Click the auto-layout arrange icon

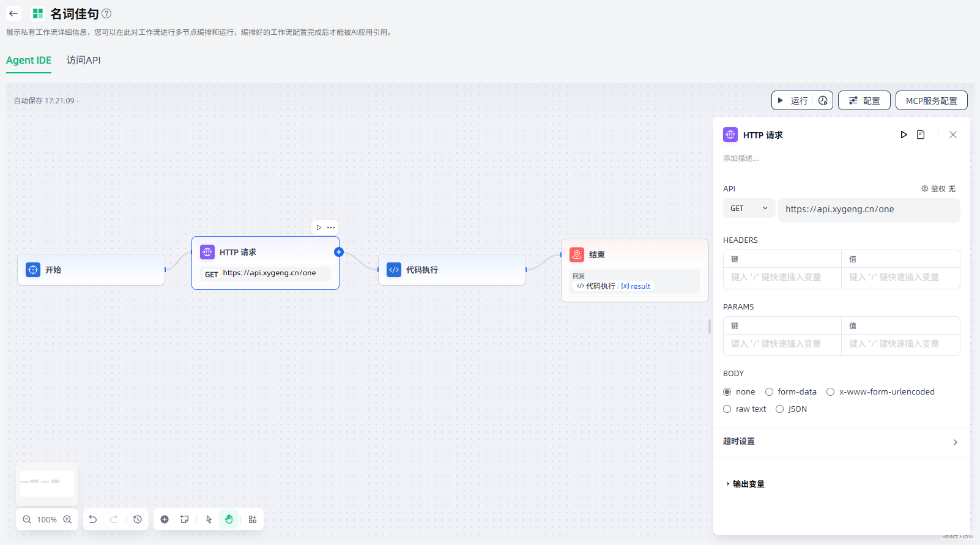tap(253, 519)
